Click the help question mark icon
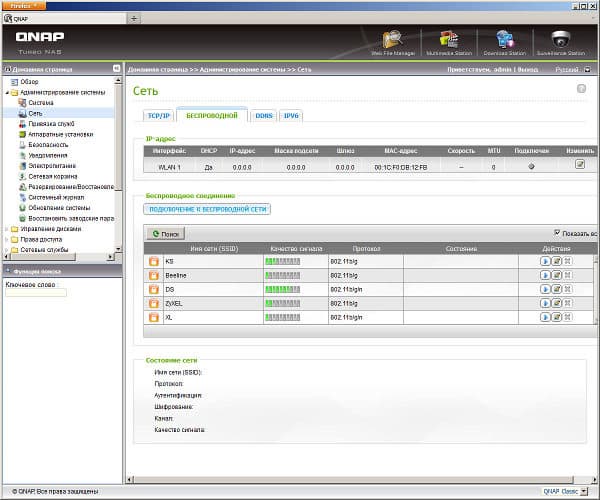600x500 pixels. tap(581, 89)
